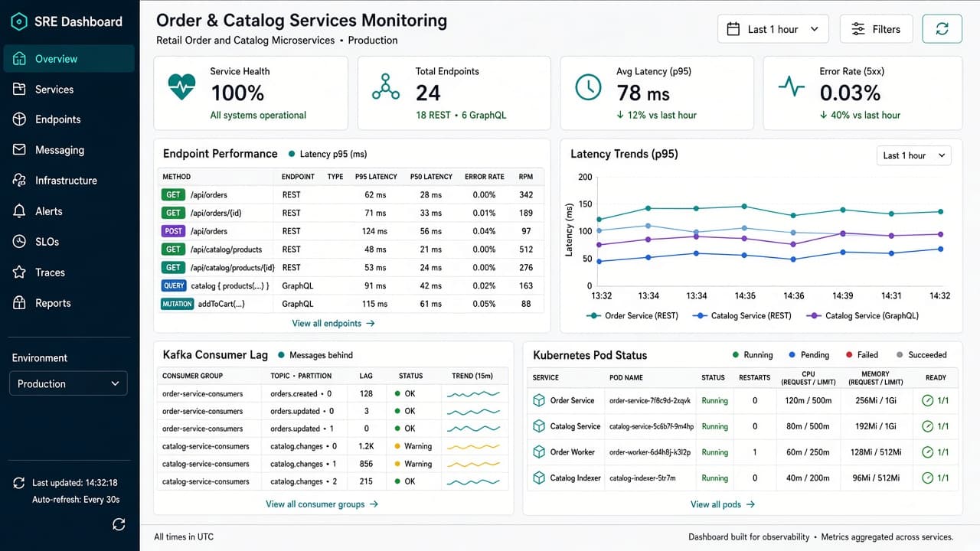Screen dimensions: 980x551
Task: Follow the View all endpoints link
Action: (x=333, y=324)
